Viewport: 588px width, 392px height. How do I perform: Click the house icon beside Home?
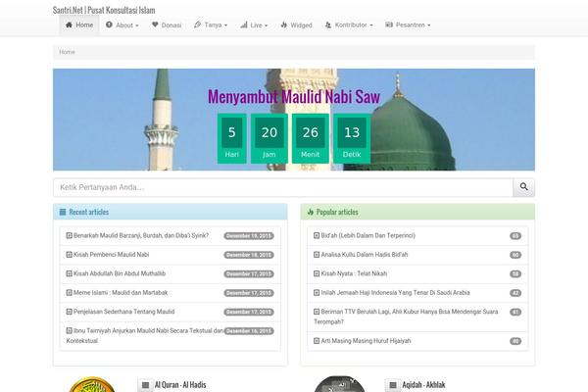[69, 24]
